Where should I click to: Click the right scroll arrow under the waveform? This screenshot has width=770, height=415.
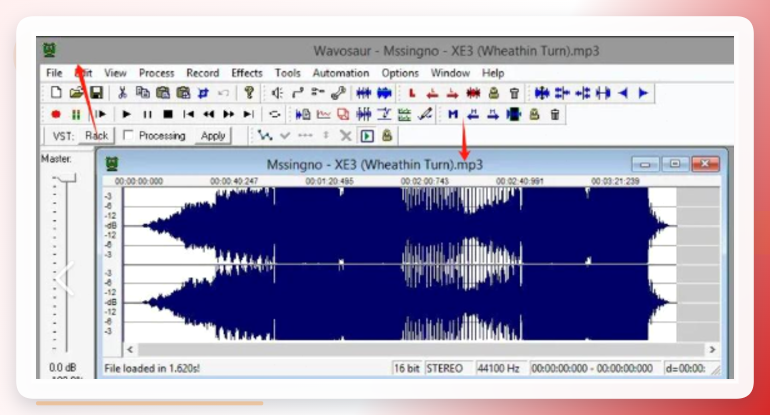712,350
